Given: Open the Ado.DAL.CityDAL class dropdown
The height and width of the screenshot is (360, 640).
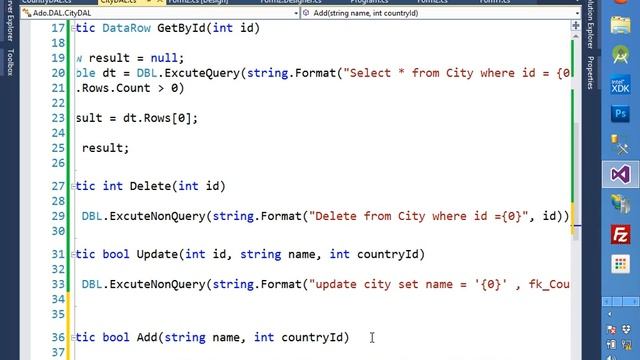Looking at the screenshot, I should [160, 13].
